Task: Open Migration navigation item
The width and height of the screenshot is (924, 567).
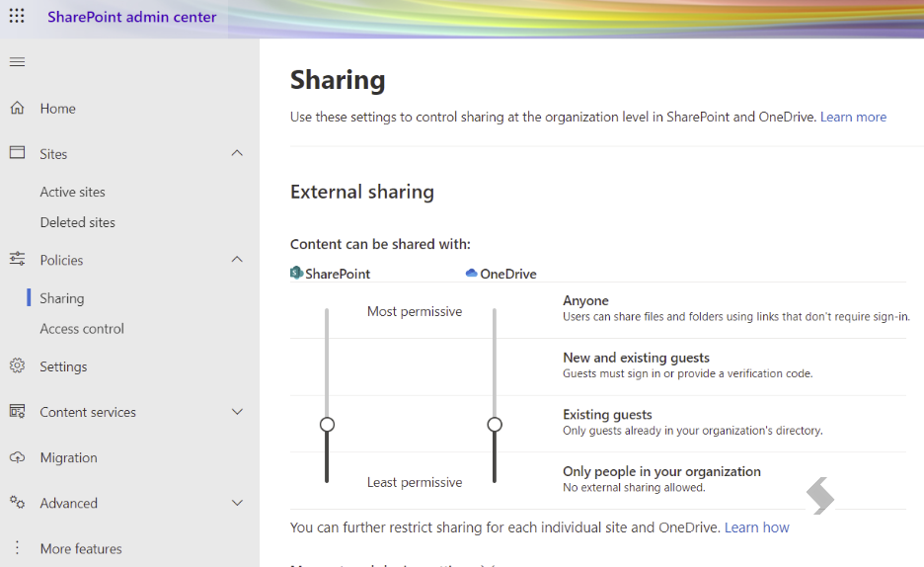Action: pyautogui.click(x=68, y=457)
